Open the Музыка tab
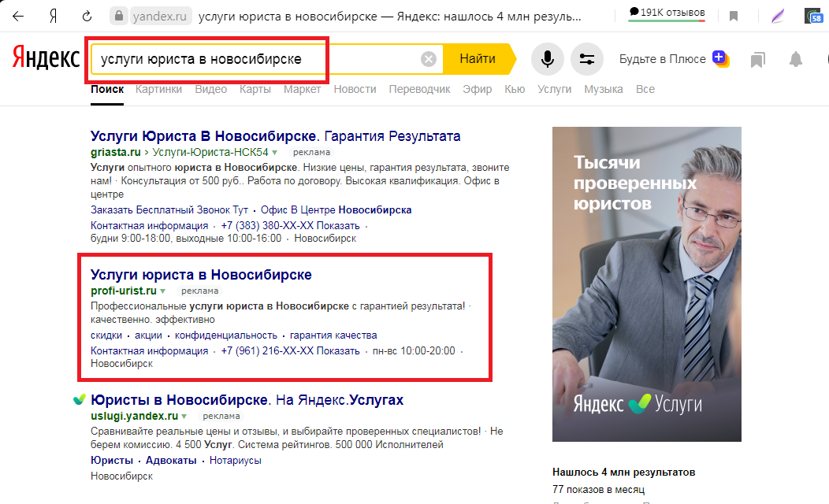This screenshot has height=504, width=829. point(604,89)
